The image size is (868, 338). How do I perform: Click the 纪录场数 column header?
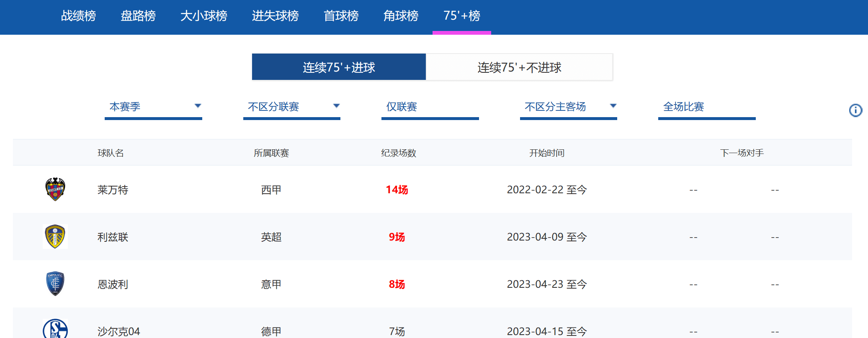[x=398, y=153]
